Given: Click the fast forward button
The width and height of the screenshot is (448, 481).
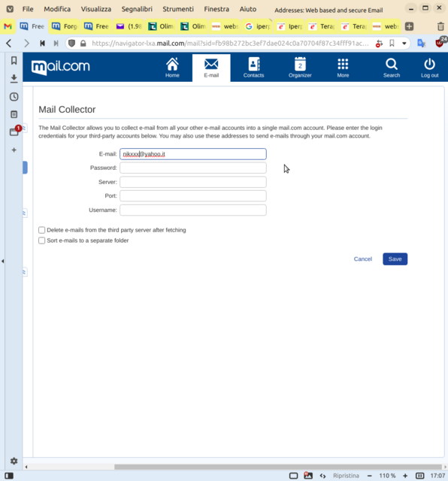Looking at the screenshot, I should [56, 44].
